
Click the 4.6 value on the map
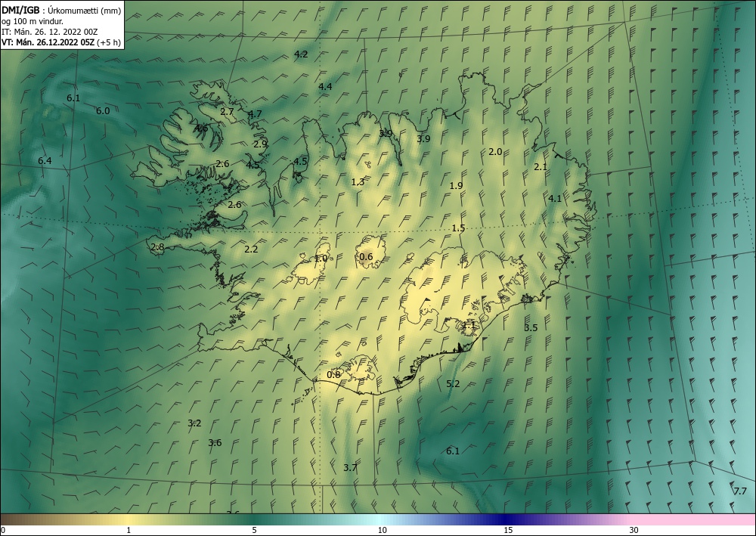[201, 129]
